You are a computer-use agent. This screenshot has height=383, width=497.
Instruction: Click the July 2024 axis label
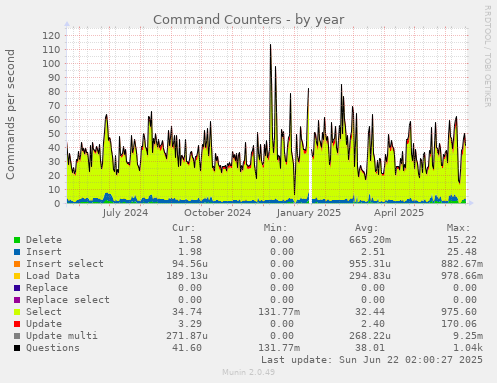125,213
